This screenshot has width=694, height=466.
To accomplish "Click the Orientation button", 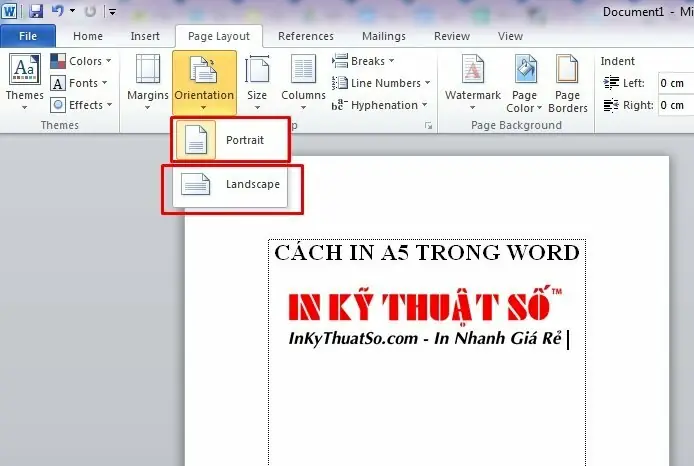I will [x=204, y=82].
